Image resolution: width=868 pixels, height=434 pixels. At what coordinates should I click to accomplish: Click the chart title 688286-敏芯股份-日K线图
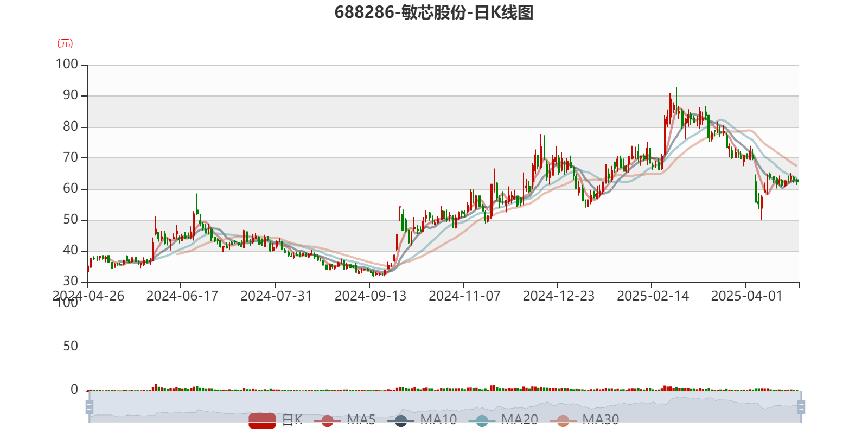434,12
